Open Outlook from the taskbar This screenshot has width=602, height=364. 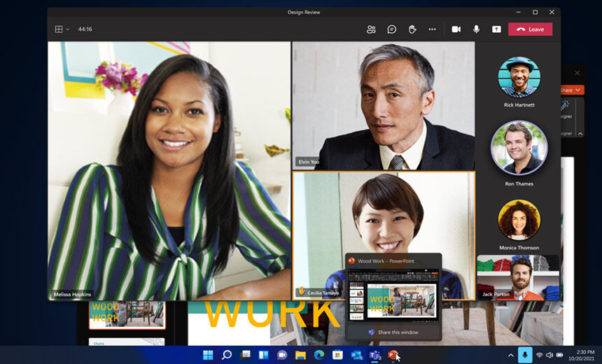coord(356,355)
